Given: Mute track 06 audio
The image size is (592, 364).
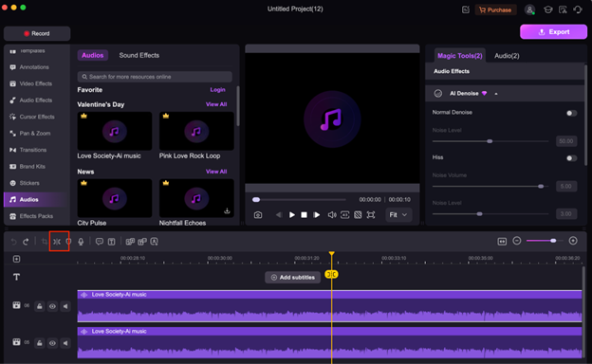Looking at the screenshot, I should [65, 306].
